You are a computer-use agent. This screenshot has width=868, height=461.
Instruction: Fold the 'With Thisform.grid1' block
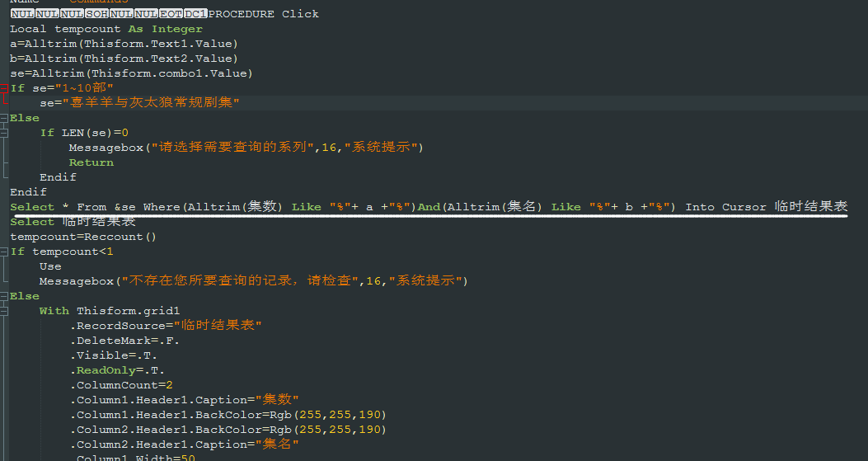(x=3, y=311)
